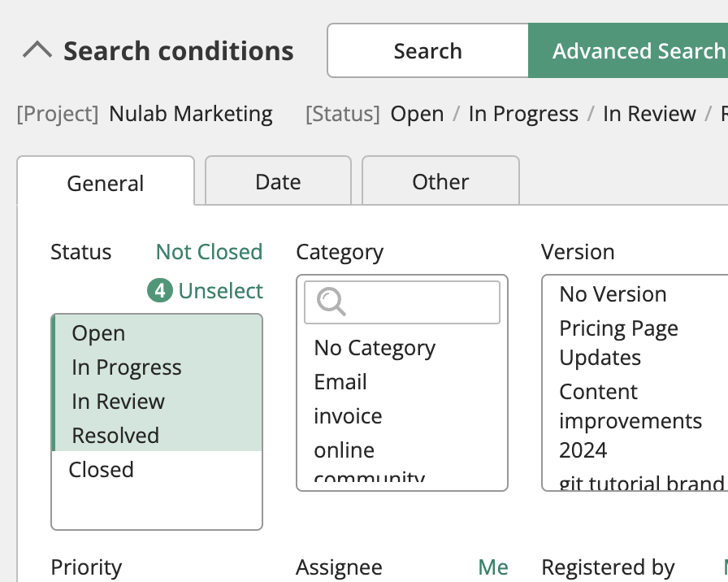Switch to the simple Search mode
The image size is (728, 582).
[427, 51]
